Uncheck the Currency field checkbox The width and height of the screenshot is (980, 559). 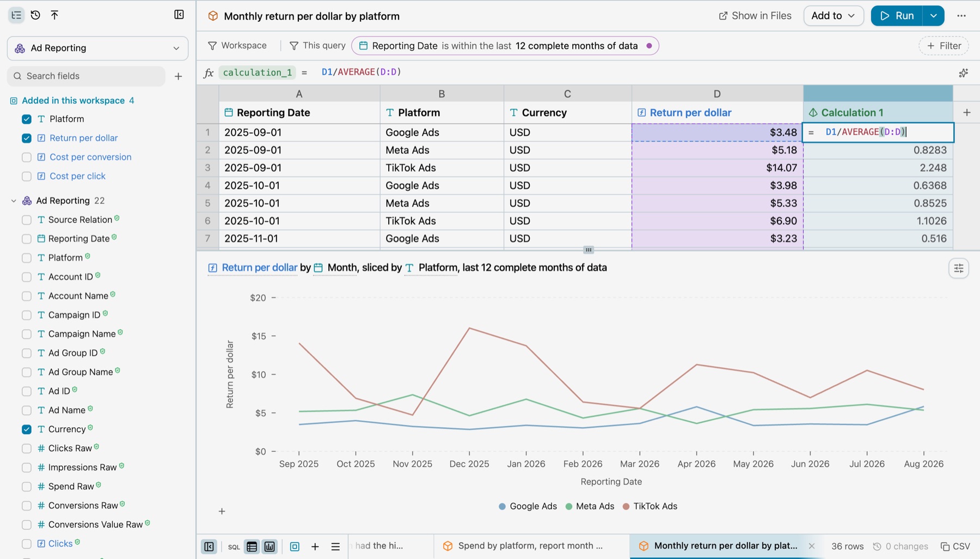pyautogui.click(x=27, y=429)
